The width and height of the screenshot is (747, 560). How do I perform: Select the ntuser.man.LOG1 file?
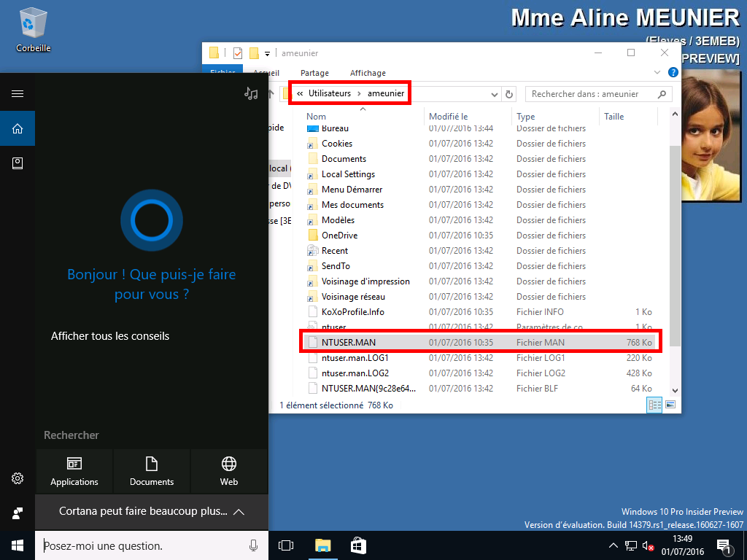479,357
